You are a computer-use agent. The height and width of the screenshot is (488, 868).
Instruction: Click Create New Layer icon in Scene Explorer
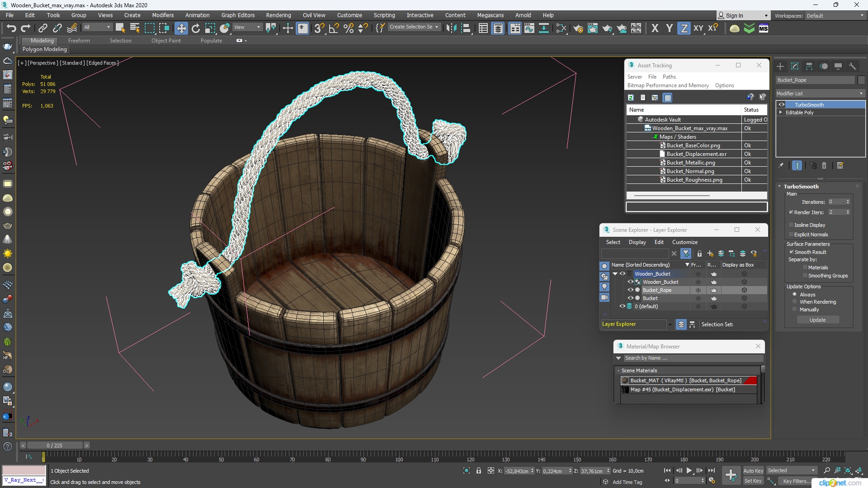click(710, 253)
